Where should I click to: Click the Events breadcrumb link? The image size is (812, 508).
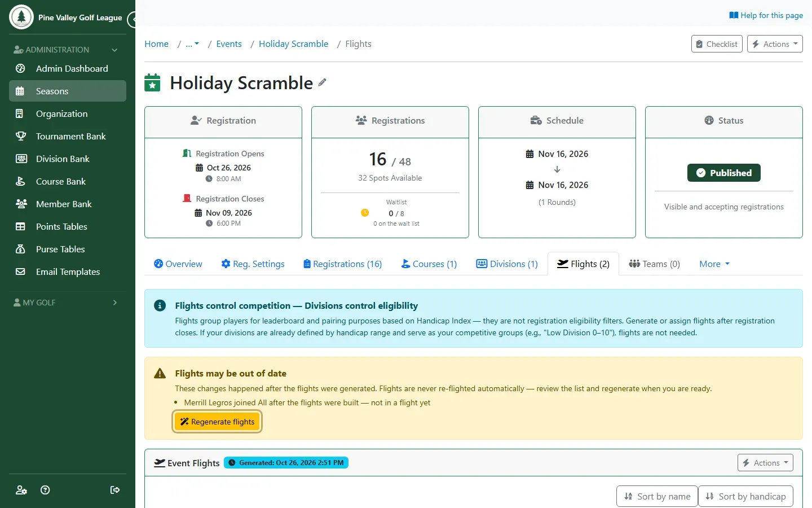tap(229, 44)
